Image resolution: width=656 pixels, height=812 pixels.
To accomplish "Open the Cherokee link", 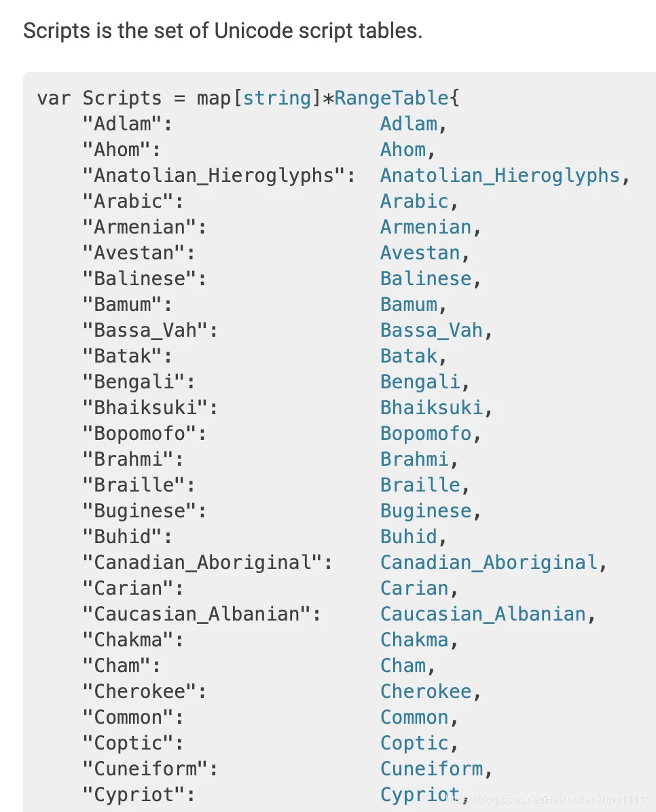I will point(426,692).
